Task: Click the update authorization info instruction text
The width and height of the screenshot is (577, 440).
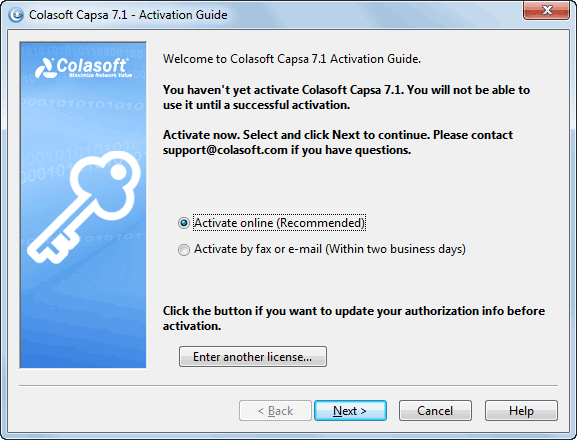Action: (354, 318)
